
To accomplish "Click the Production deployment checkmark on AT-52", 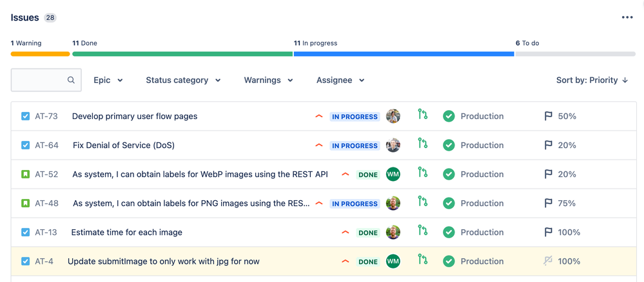I will coord(449,174).
